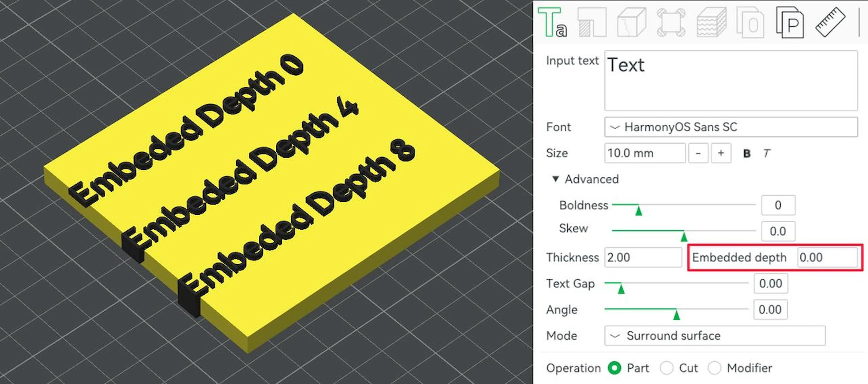
Task: Click the Thickness field showing 2.00
Action: point(643,257)
